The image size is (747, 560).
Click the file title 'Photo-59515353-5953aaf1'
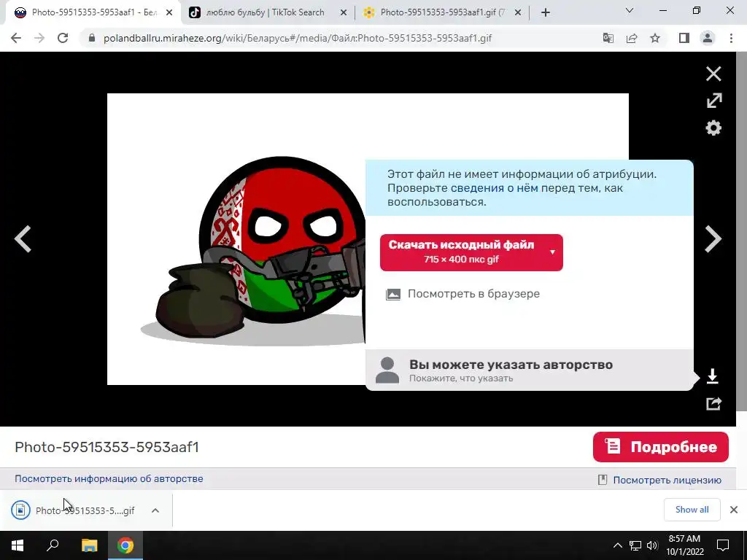[107, 447]
